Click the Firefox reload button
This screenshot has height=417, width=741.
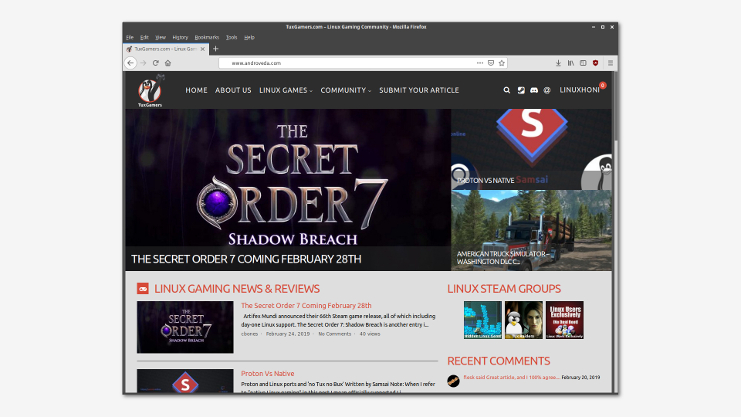(x=155, y=62)
